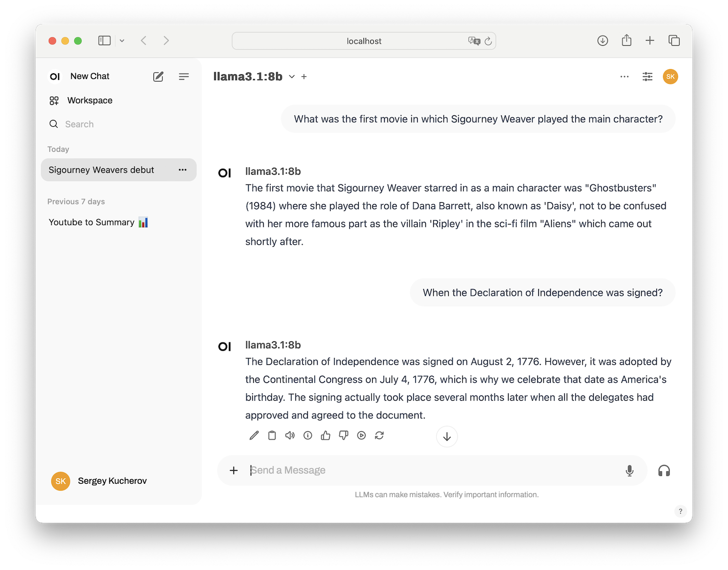Click the "Today" section label
This screenshot has width=728, height=570.
58,149
